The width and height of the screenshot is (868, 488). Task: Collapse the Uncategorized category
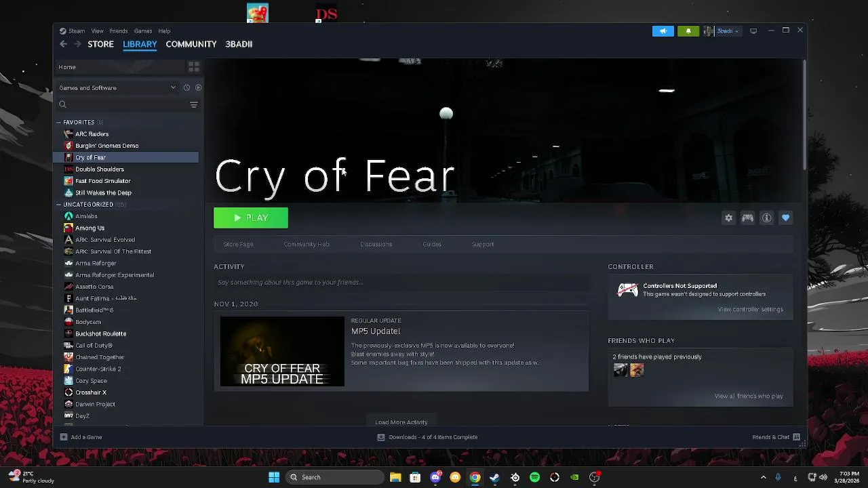[x=59, y=205]
